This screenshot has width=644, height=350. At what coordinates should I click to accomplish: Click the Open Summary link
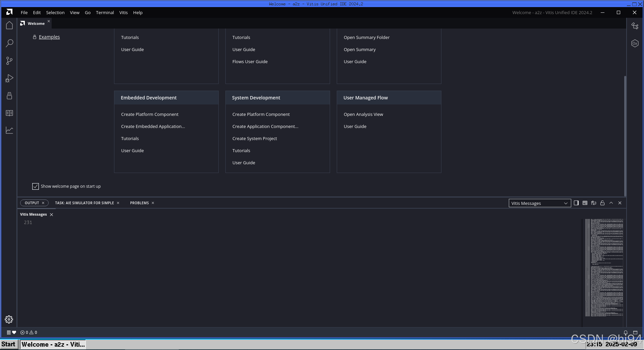coord(360,49)
